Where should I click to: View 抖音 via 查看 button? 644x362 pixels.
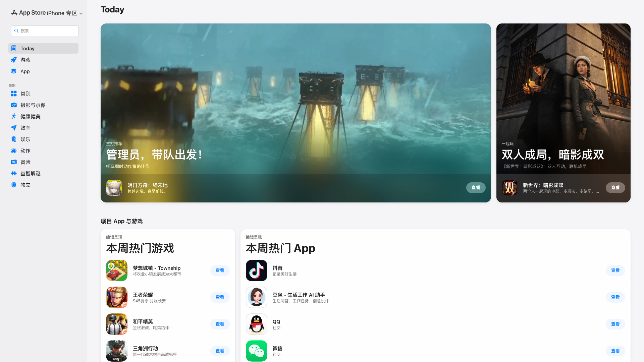coord(615,271)
